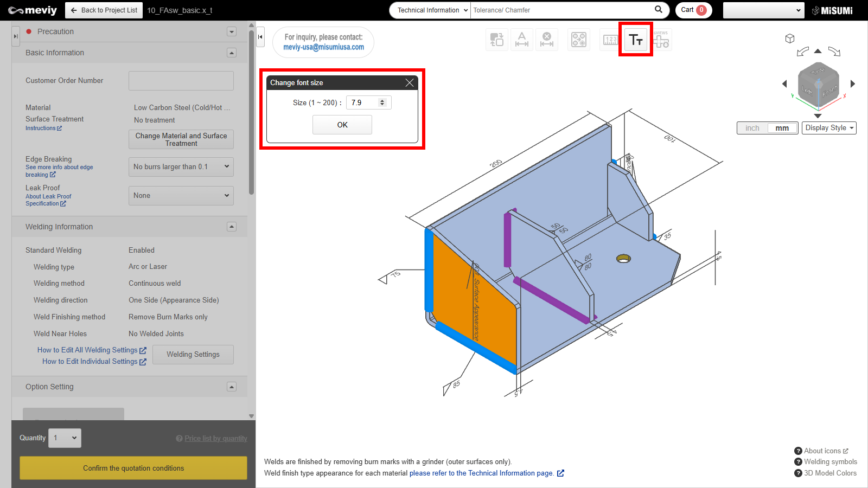Screen dimensions: 868x488
Task: Click Confirm the quotation conditions button
Action: (133, 468)
